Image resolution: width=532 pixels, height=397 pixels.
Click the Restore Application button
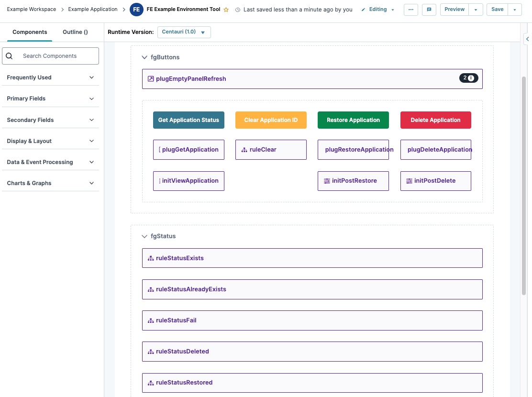tap(353, 120)
